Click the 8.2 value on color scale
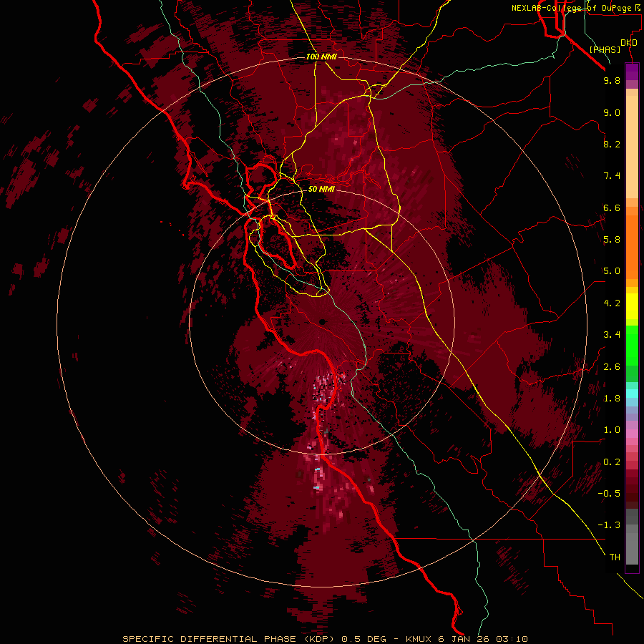644x644 pixels. tap(612, 144)
